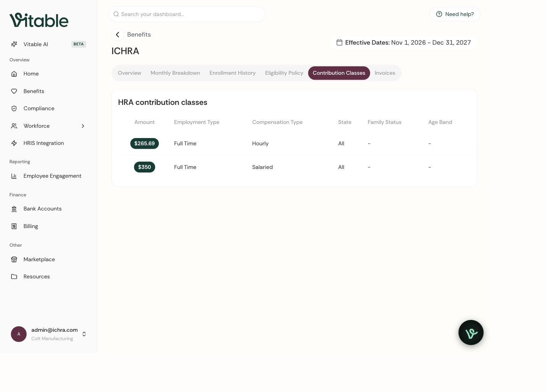Click the Bank Accounts building icon
The width and height of the screenshot is (546, 392).
[14, 209]
